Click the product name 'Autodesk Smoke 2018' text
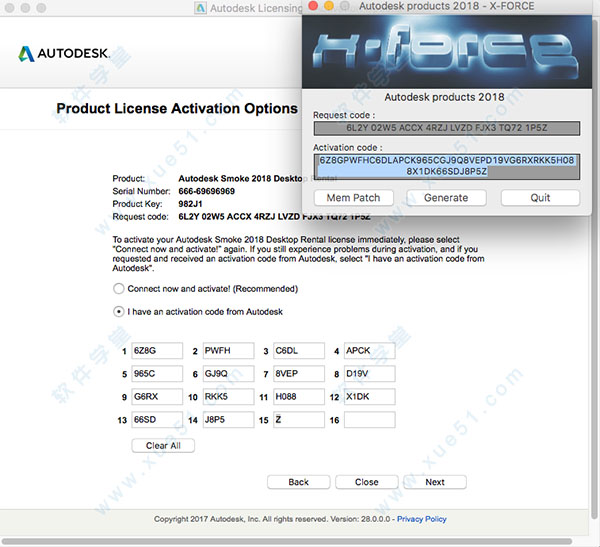The image size is (600, 547). point(240,178)
